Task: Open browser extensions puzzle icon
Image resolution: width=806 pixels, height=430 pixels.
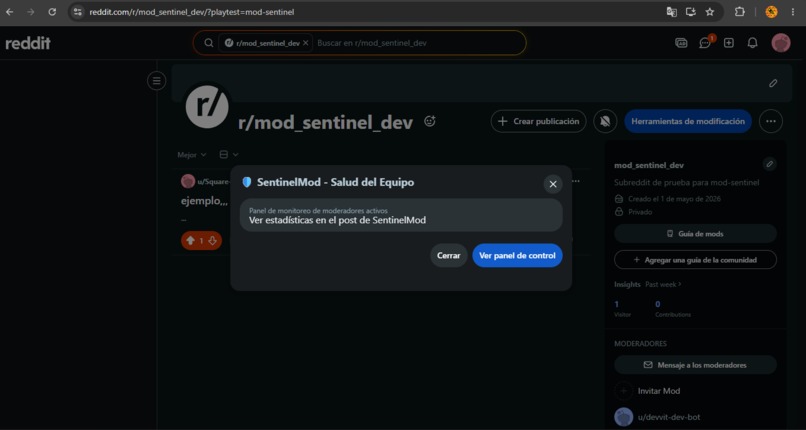Action: click(x=739, y=12)
